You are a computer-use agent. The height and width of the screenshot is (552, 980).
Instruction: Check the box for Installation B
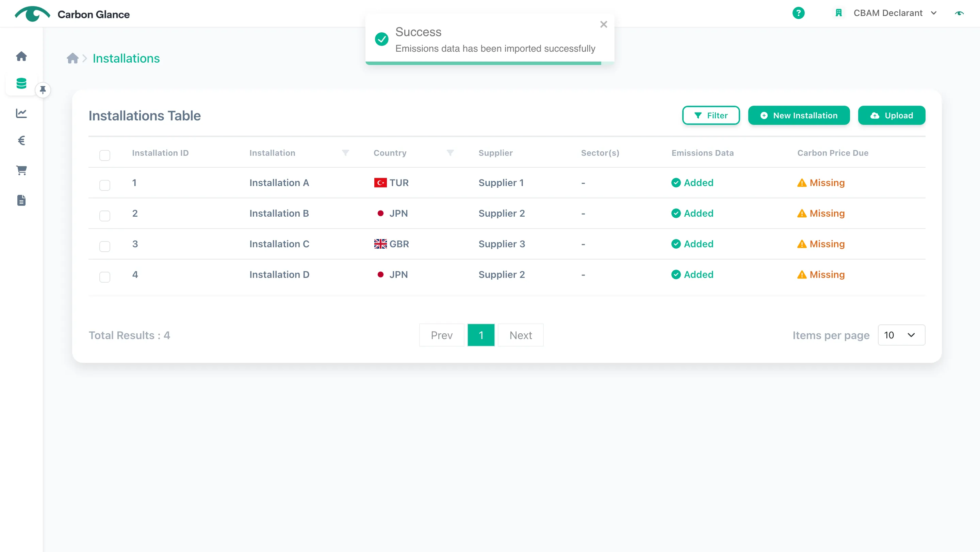pos(104,216)
